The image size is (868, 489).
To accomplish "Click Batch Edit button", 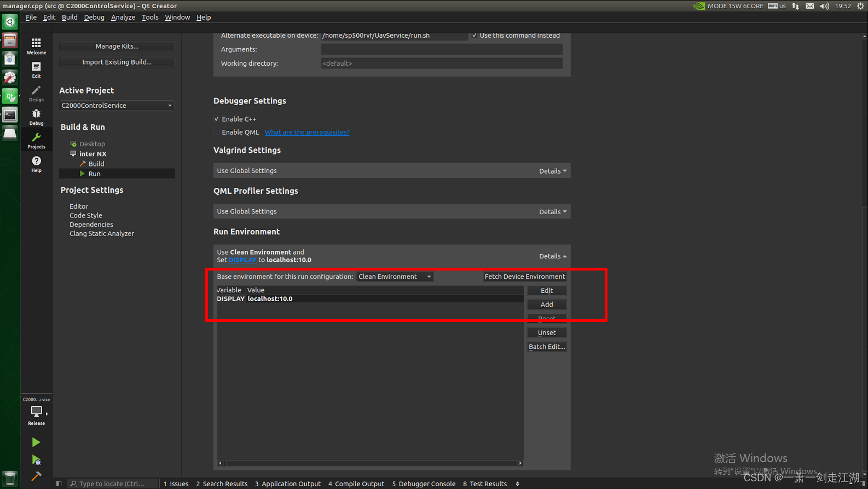I will point(547,347).
